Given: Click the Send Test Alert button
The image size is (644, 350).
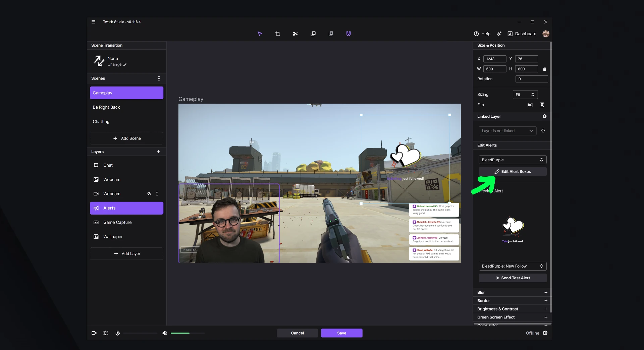Looking at the screenshot, I should pos(512,278).
